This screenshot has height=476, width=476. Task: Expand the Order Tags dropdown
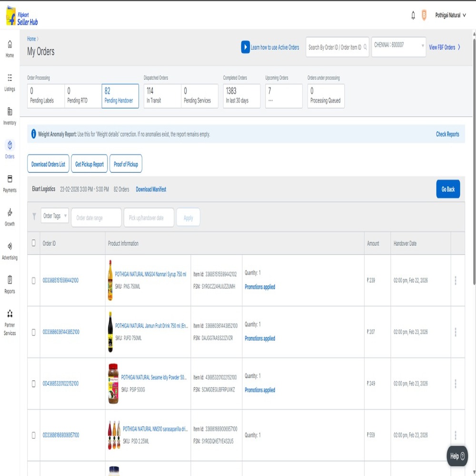pos(55,216)
